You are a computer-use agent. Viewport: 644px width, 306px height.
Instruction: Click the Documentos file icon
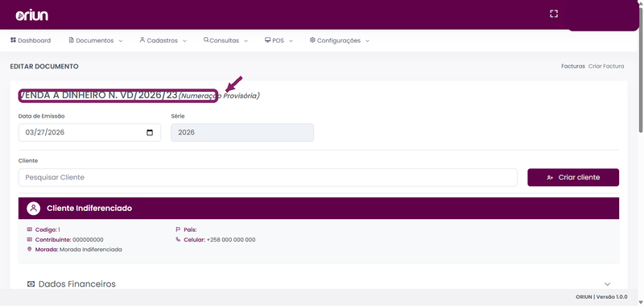pyautogui.click(x=71, y=39)
